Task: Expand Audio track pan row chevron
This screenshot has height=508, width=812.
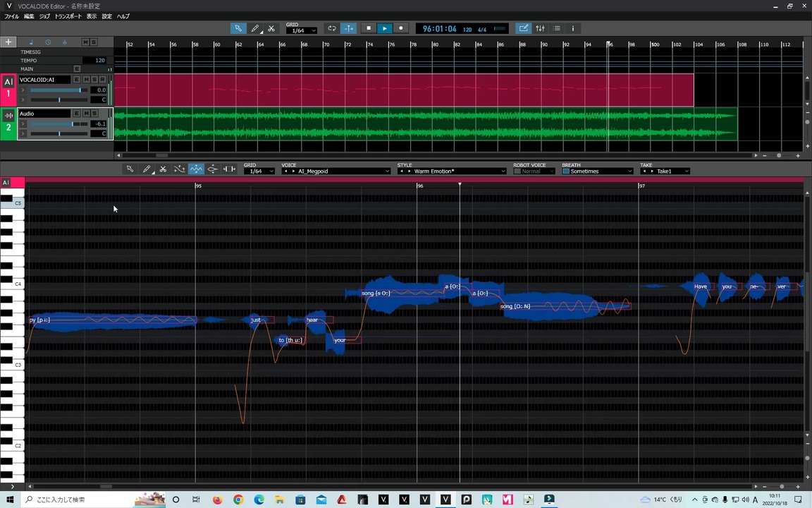Action: click(x=23, y=134)
